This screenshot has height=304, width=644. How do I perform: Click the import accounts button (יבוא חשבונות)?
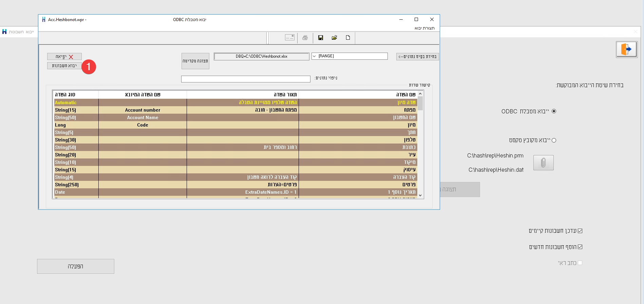pyautogui.click(x=64, y=66)
